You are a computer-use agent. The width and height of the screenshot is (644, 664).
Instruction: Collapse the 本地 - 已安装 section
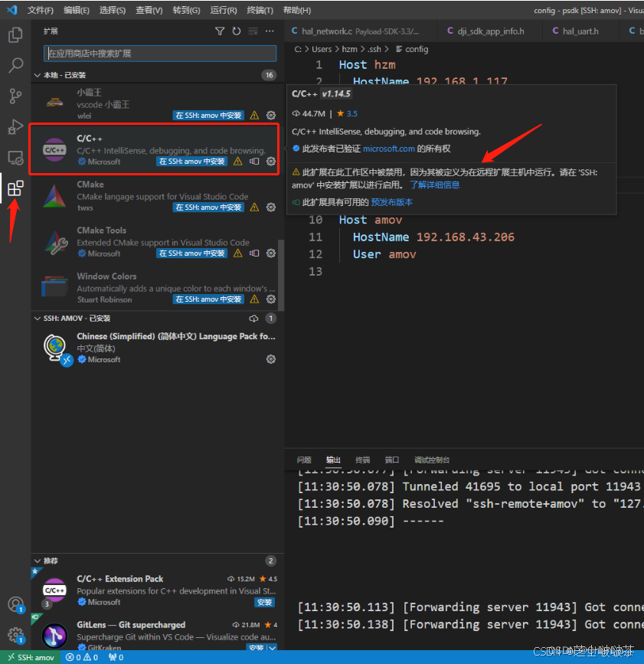(x=38, y=75)
